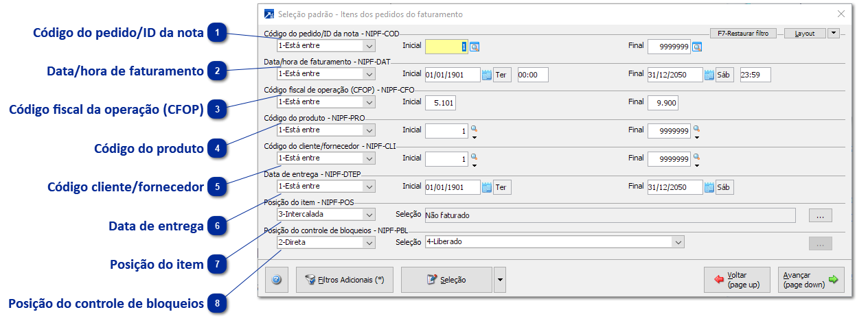Viewport: 868px width, 323px height.
Task: Click Avançar (page down) button
Action: tap(811, 280)
